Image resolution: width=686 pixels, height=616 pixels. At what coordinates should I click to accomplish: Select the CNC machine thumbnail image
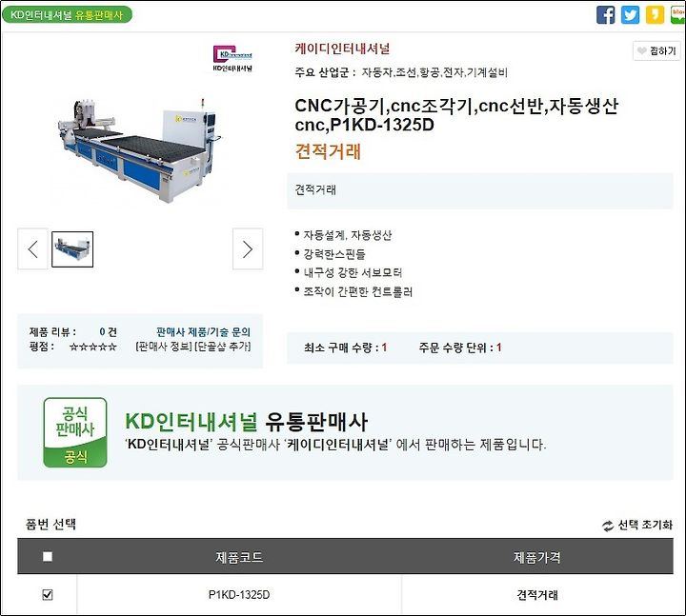(x=72, y=249)
